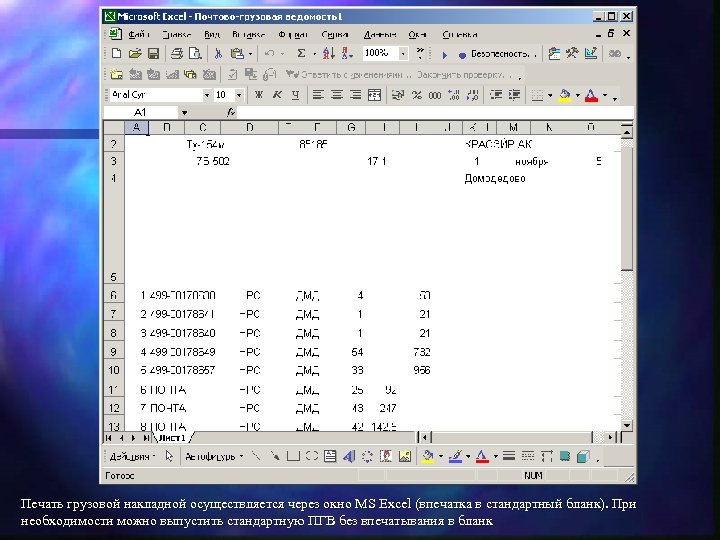Screen dimensions: 720x540
Task: Open the Line Style options icon
Action: tap(509, 456)
